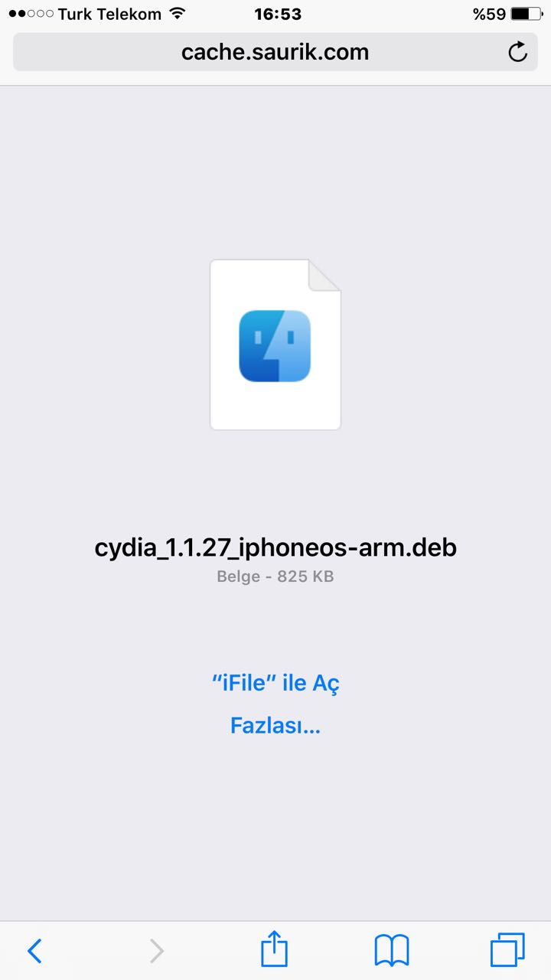Show open tabs with the tabs icon
551x980 pixels.
coord(507,950)
